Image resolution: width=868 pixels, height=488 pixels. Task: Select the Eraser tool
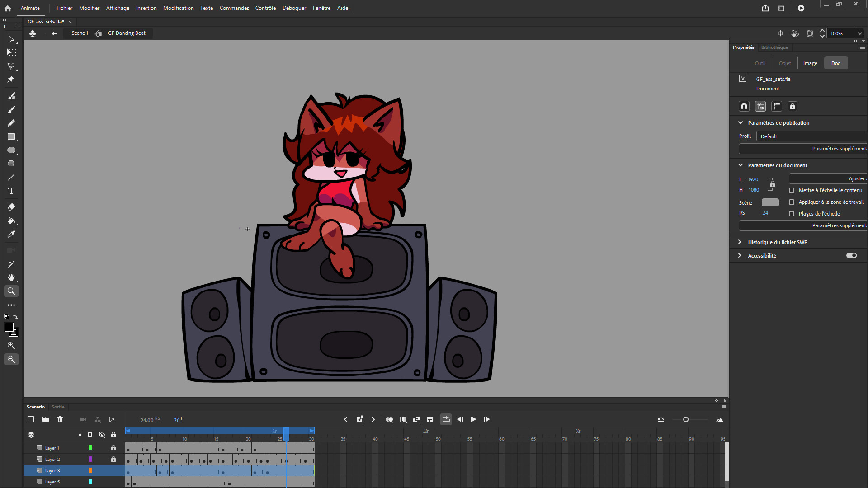(11, 207)
